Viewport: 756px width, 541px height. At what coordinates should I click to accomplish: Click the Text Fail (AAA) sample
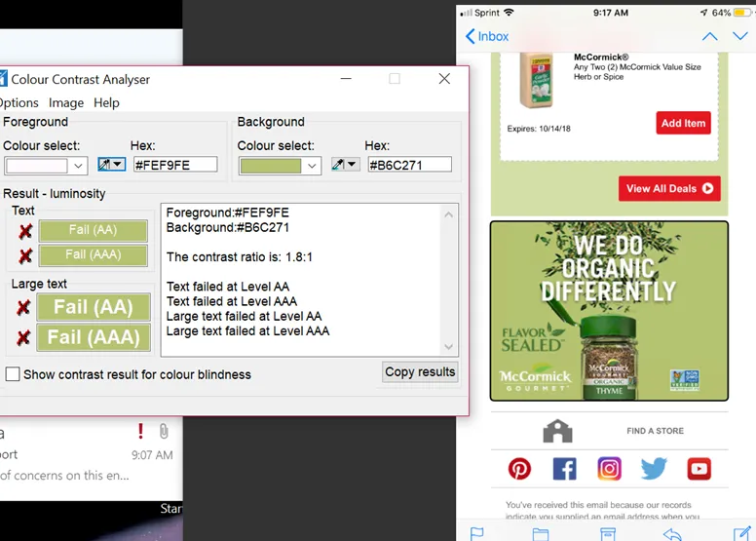94,254
